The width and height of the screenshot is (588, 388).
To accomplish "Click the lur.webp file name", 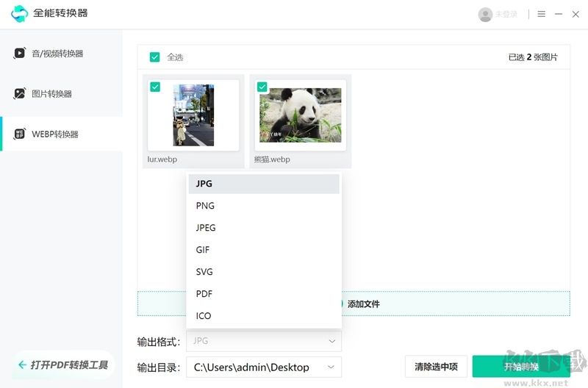I will pos(162,159).
